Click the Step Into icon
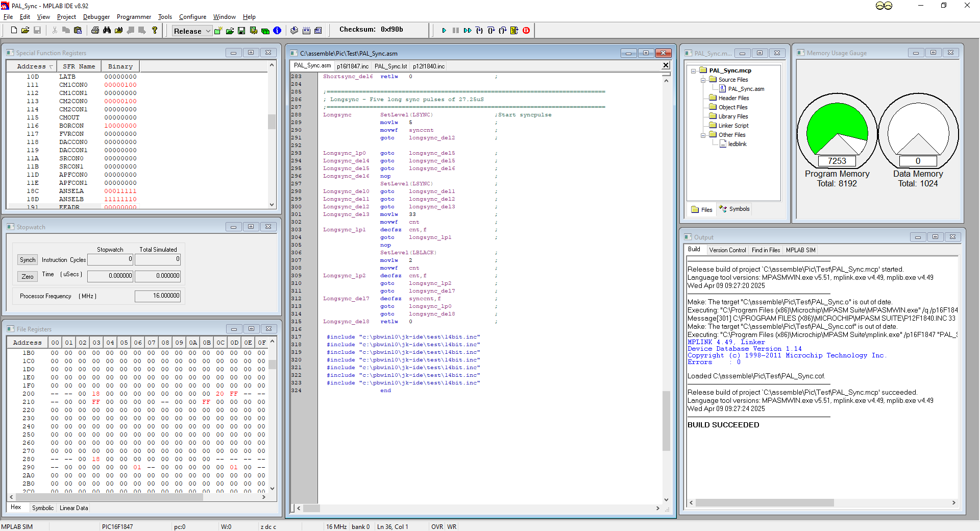This screenshot has width=980, height=531. click(x=479, y=31)
